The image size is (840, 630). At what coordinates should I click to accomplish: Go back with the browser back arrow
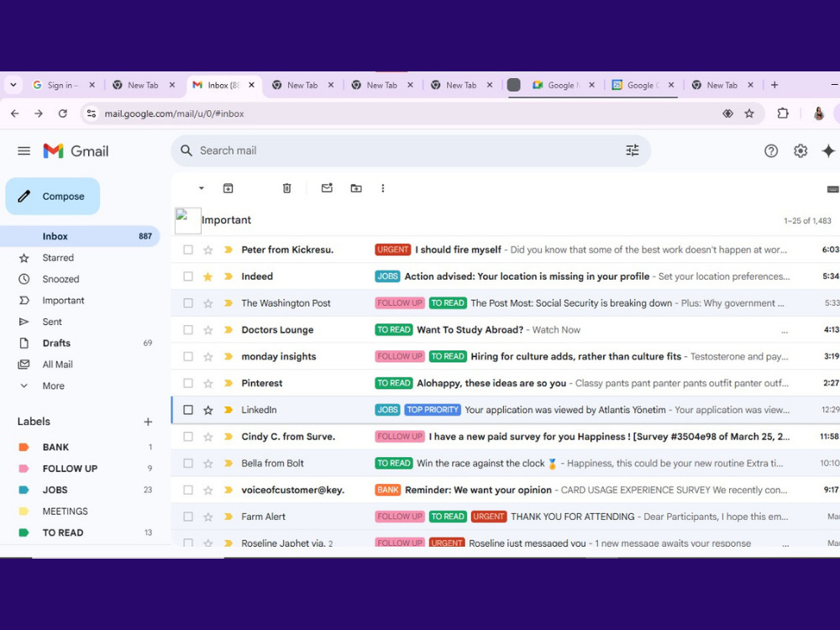coord(15,113)
